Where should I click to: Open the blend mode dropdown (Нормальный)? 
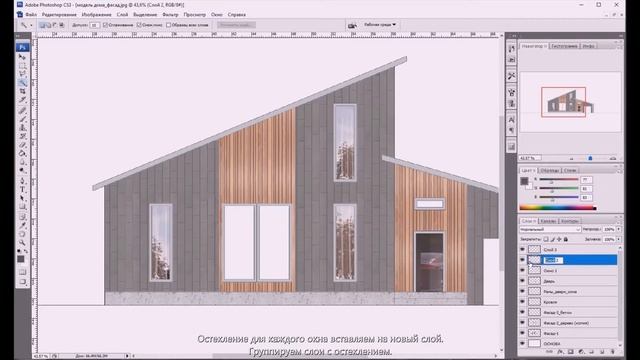coord(550,229)
